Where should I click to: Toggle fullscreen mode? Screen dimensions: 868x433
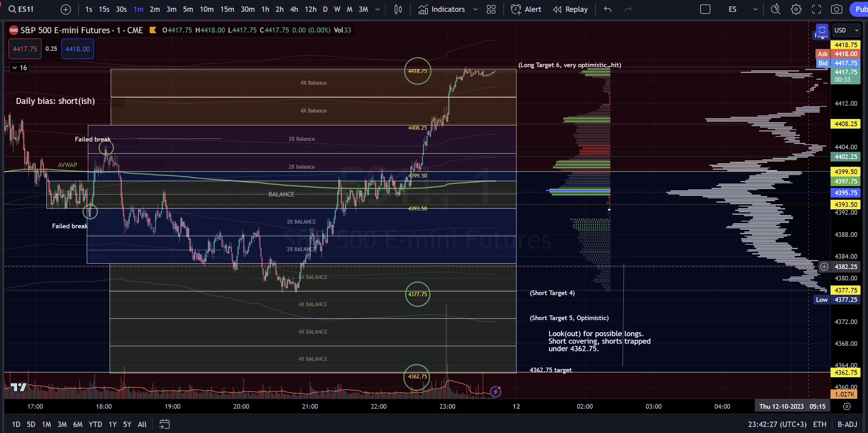pos(817,9)
